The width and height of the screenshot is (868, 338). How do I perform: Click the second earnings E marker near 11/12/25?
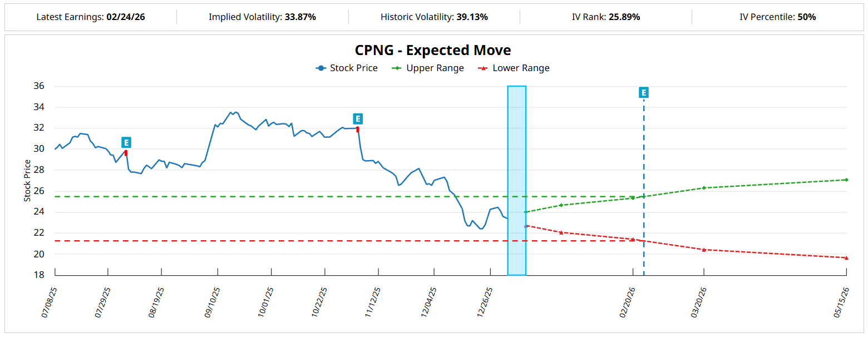tap(358, 118)
